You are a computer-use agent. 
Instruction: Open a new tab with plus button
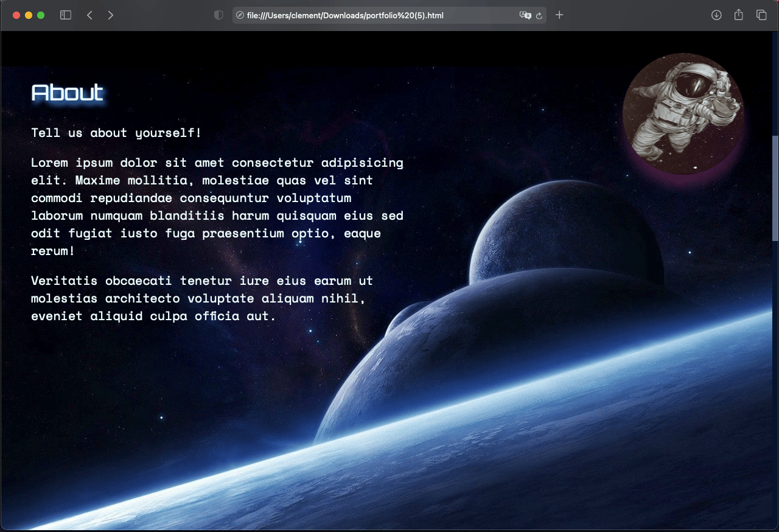coord(559,15)
